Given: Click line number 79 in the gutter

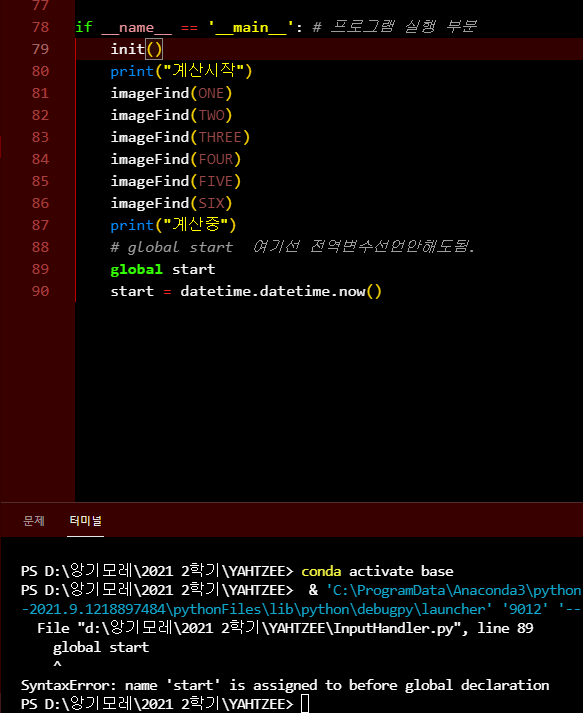Looking at the screenshot, I should [40, 49].
